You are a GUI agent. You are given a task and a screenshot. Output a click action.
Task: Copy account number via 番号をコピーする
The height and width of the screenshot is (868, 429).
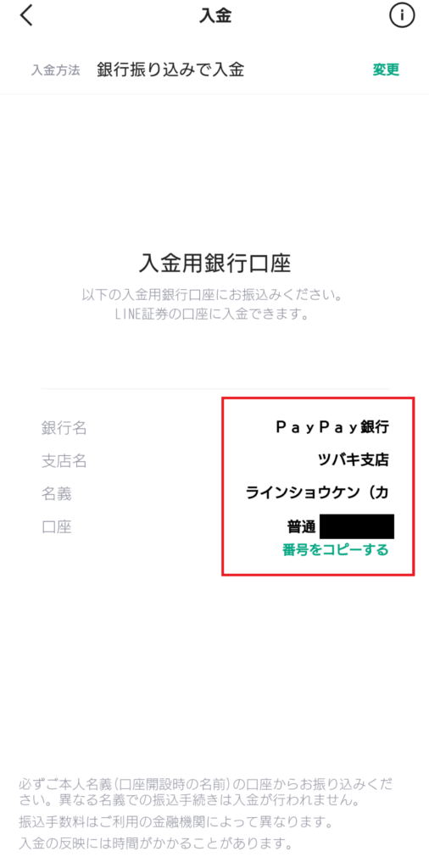coord(336,550)
